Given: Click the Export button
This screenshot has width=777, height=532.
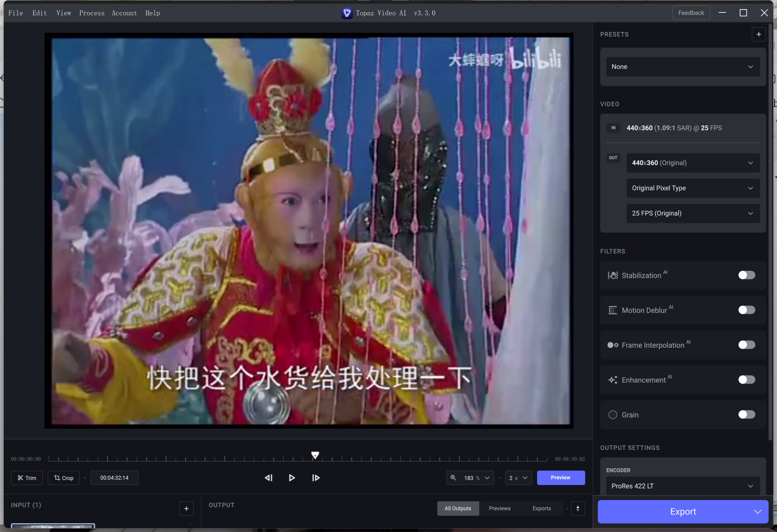Looking at the screenshot, I should click(x=683, y=512).
